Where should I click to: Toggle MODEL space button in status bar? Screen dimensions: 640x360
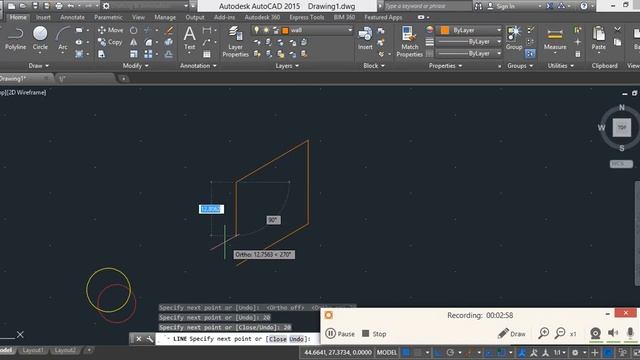pos(387,352)
